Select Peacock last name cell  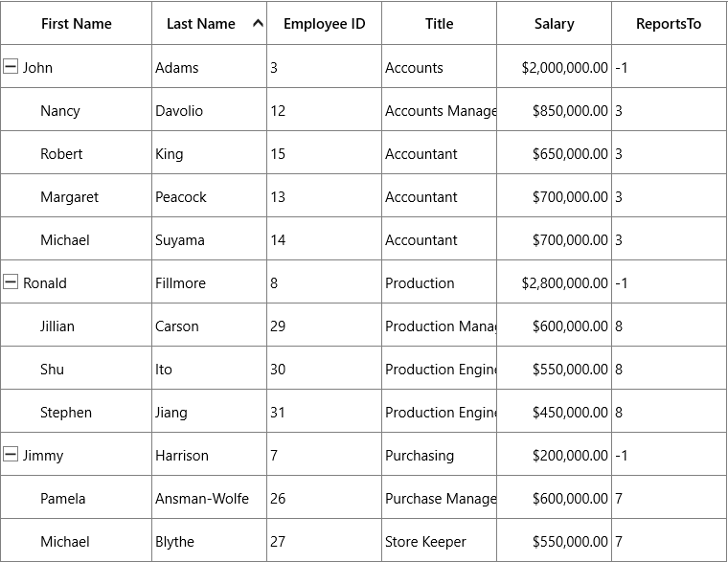(210, 196)
